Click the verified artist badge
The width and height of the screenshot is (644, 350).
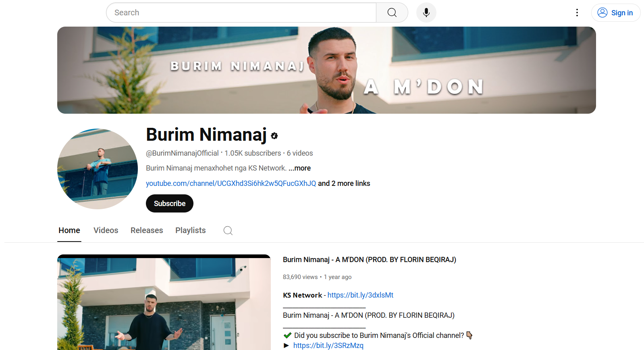tap(274, 136)
